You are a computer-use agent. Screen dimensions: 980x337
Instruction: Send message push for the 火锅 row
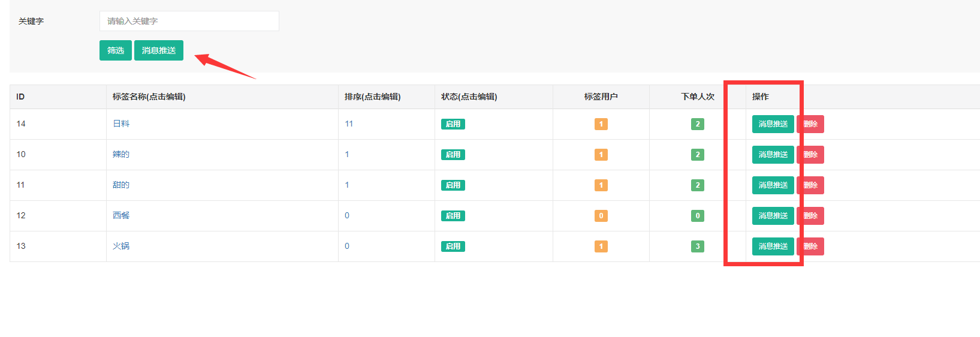pos(773,246)
